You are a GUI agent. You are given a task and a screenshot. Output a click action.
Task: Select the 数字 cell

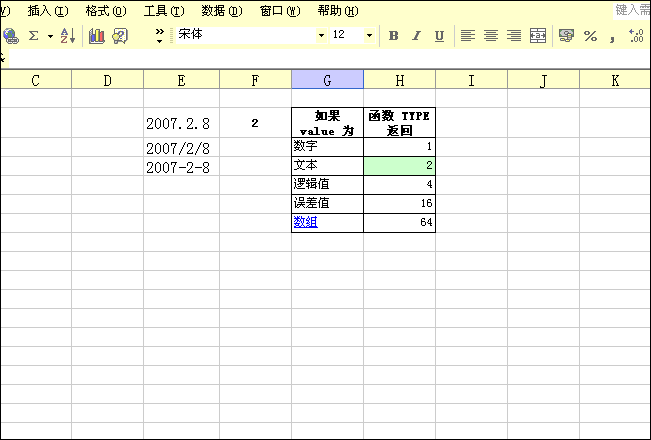[x=328, y=147]
